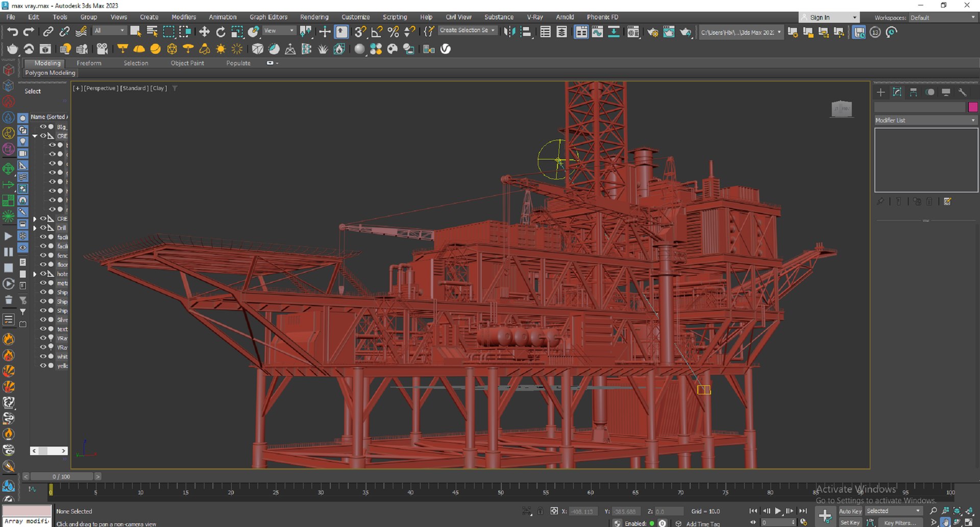Open the Utilities wrench tab in command panel

[962, 92]
